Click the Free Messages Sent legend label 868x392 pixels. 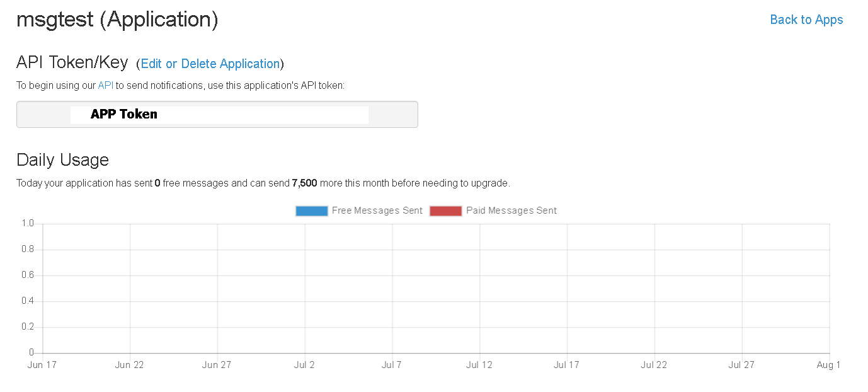coord(377,210)
